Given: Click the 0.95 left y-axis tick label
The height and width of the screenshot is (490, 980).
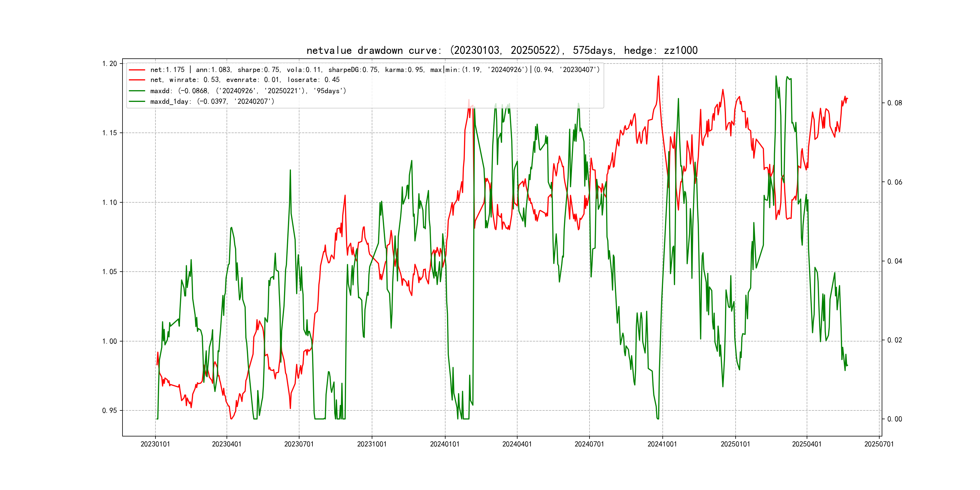Looking at the screenshot, I should pyautogui.click(x=109, y=410).
